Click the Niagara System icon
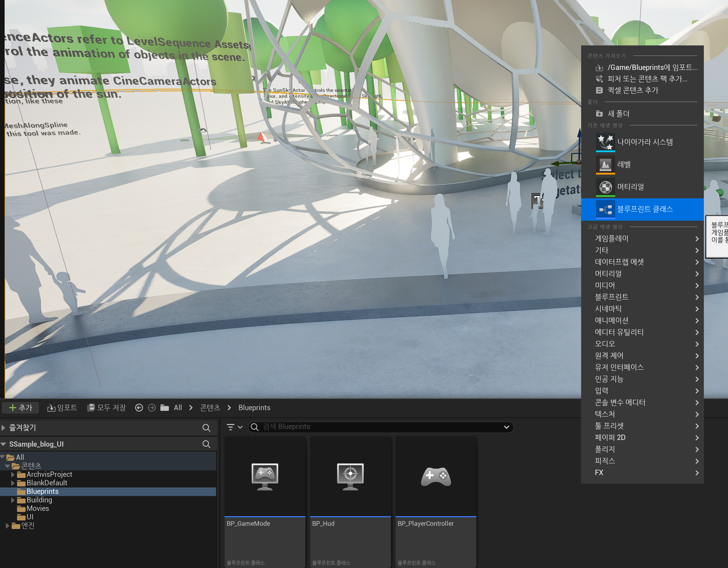 tap(605, 142)
